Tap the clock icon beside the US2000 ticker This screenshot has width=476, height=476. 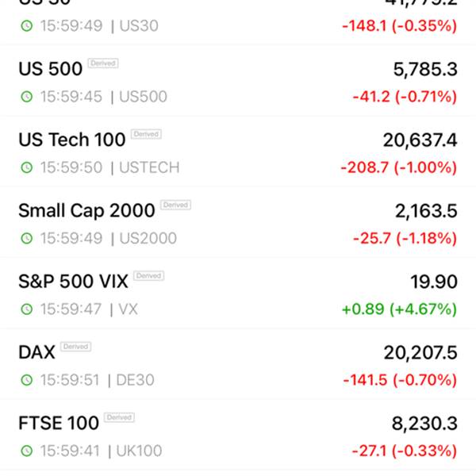(x=27, y=238)
